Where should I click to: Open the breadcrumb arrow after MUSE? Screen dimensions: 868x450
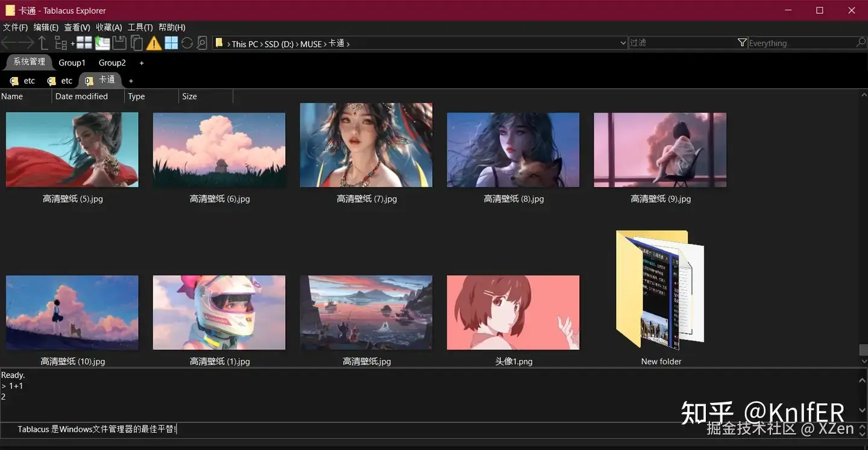[326, 43]
